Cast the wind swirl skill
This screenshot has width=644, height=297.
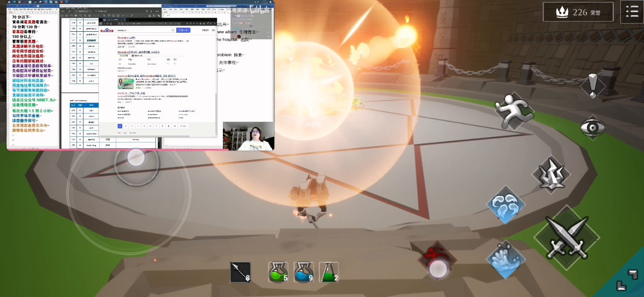[x=505, y=205]
